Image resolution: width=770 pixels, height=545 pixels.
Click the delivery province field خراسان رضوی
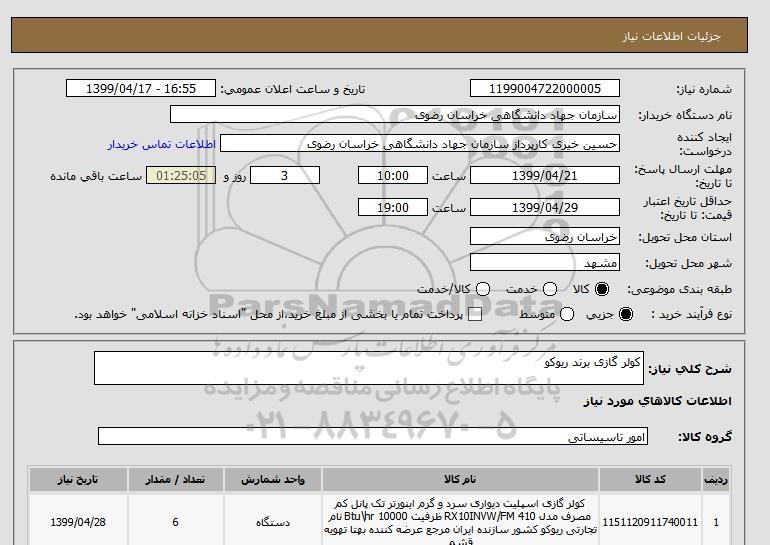point(545,237)
